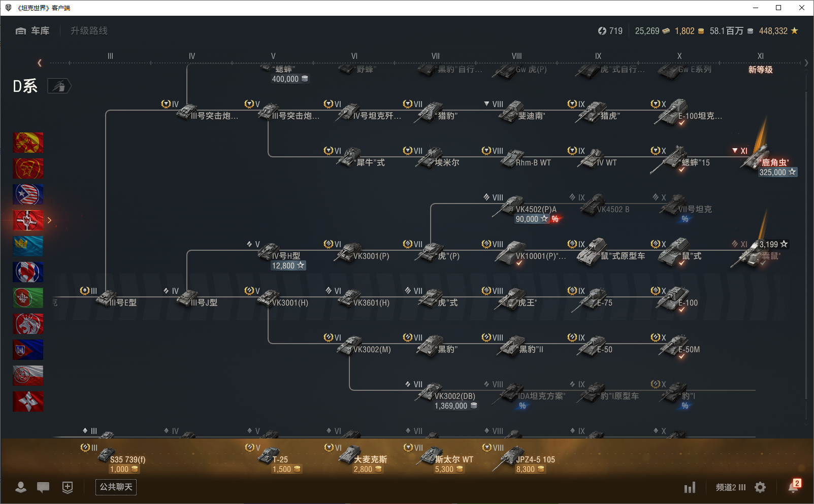The width and height of the screenshot is (814, 504).
Task: Click the 325,000 experience cost on "鹿角虫"
Action: click(777, 173)
